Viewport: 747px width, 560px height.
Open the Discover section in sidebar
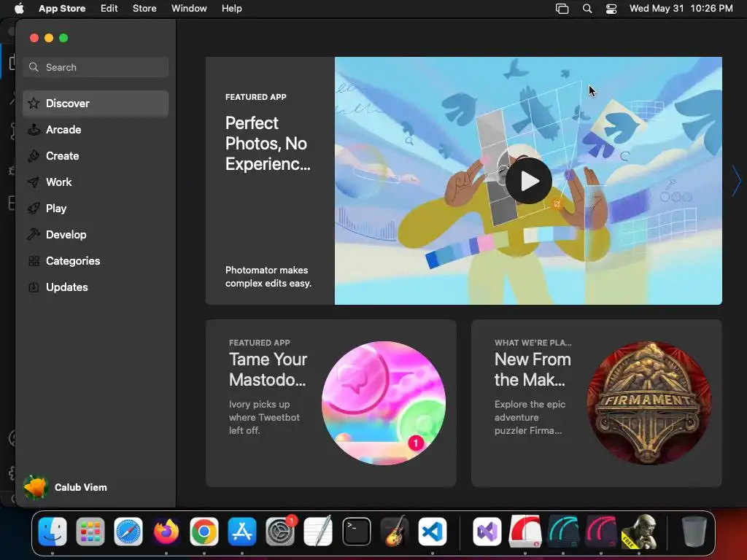pos(96,104)
